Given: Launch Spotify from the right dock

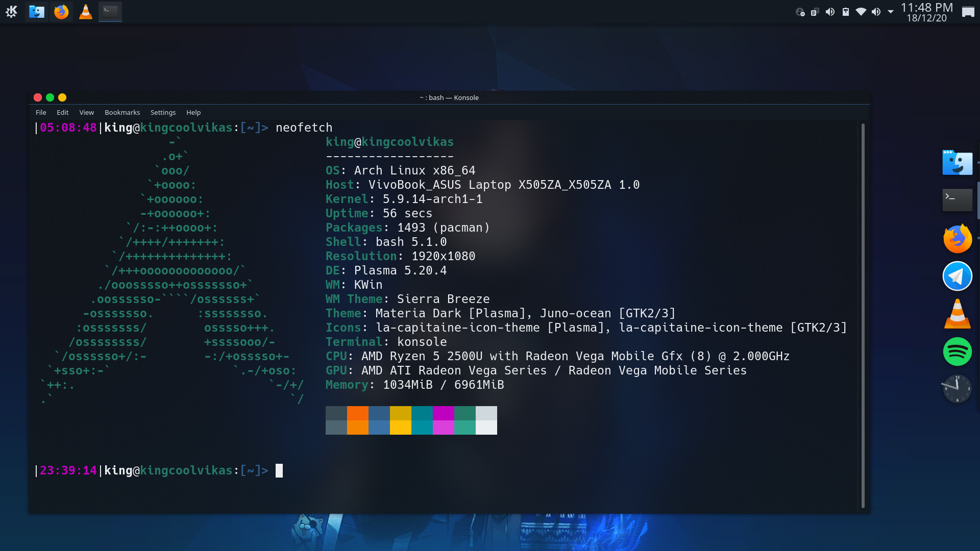Looking at the screenshot, I should (957, 352).
